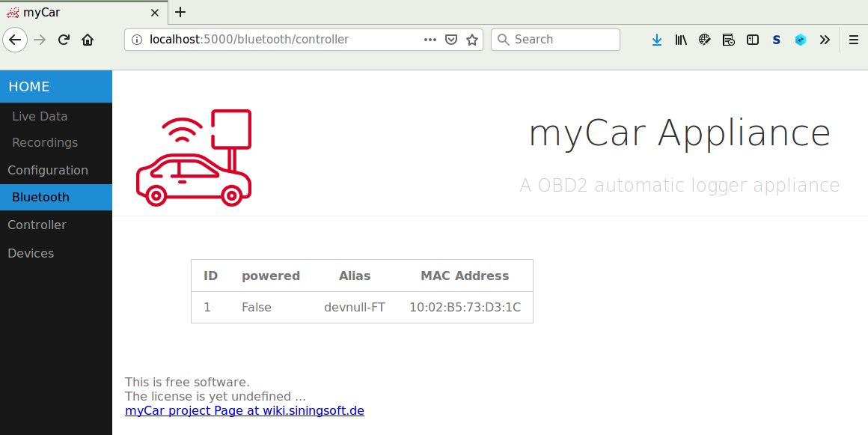The image size is (868, 435).
Task: Click the browser back arrow button
Action: coord(15,40)
